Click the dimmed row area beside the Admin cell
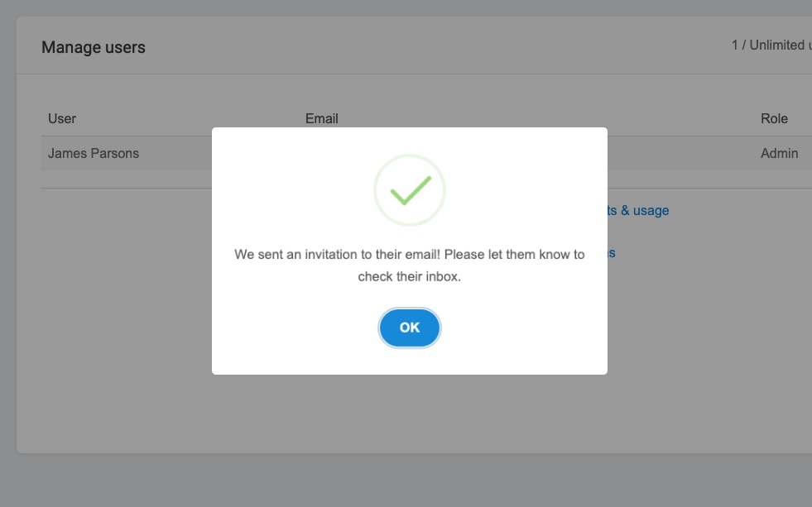Image resolution: width=812 pixels, height=507 pixels. tap(684, 153)
